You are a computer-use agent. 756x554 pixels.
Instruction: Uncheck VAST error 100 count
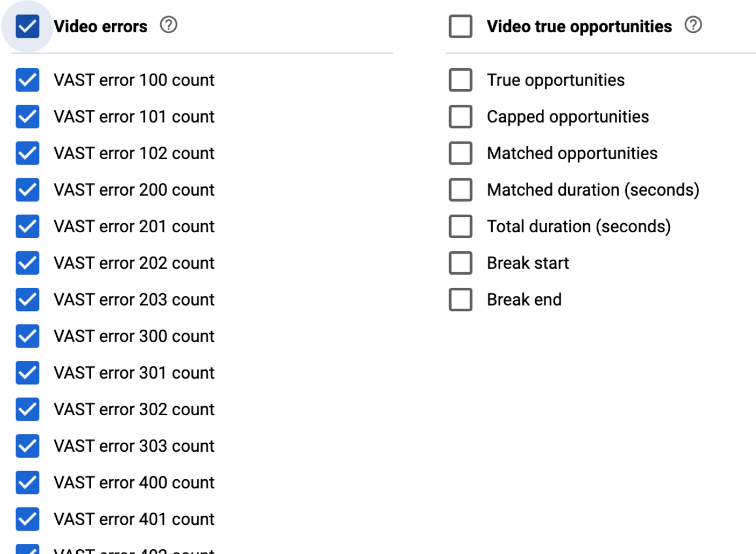pos(28,80)
